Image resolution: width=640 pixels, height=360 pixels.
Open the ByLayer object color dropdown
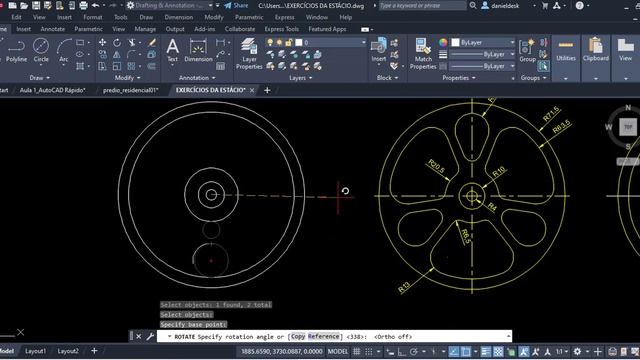483,42
